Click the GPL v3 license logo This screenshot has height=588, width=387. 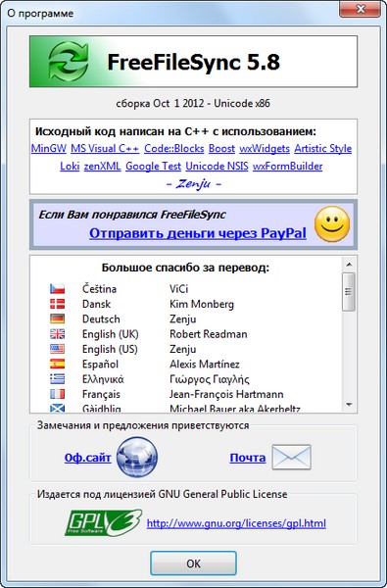pyautogui.click(x=104, y=522)
